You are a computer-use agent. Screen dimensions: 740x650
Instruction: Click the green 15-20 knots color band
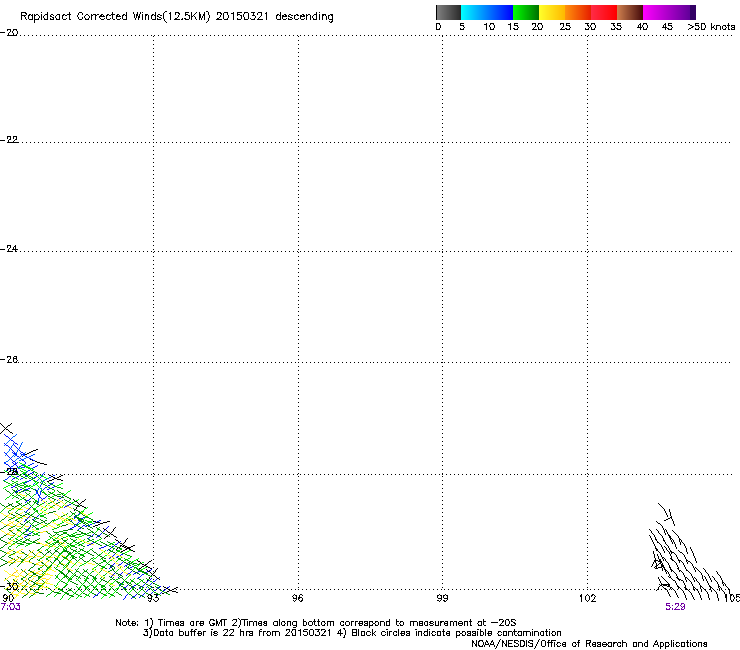point(526,12)
